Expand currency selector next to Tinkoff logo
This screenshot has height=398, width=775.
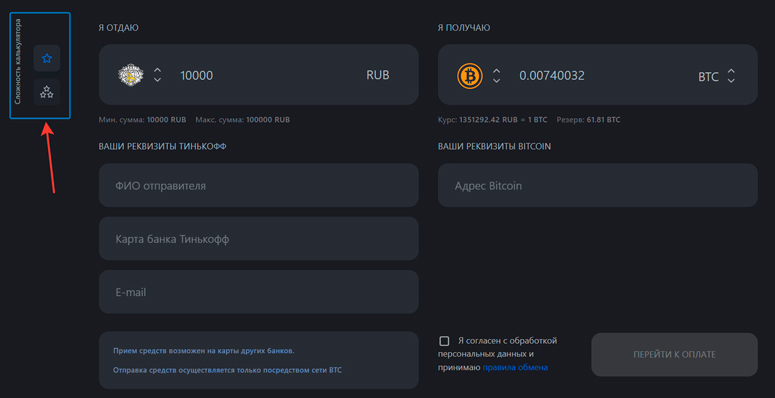(157, 75)
